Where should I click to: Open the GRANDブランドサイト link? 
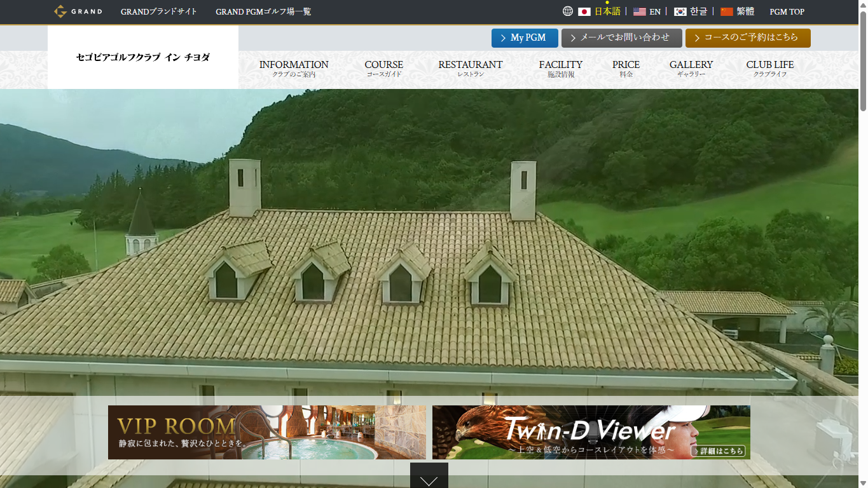tap(159, 11)
